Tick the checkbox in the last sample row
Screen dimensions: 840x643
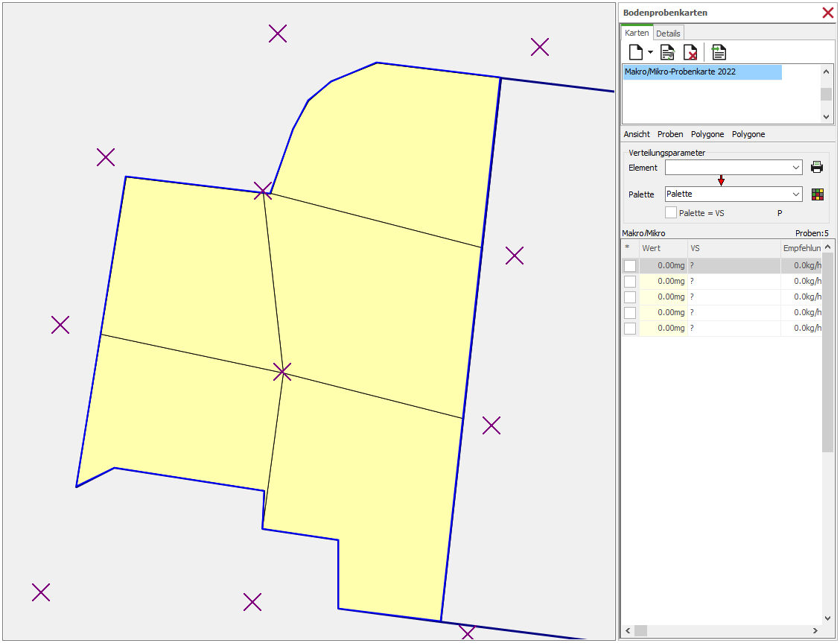[630, 329]
